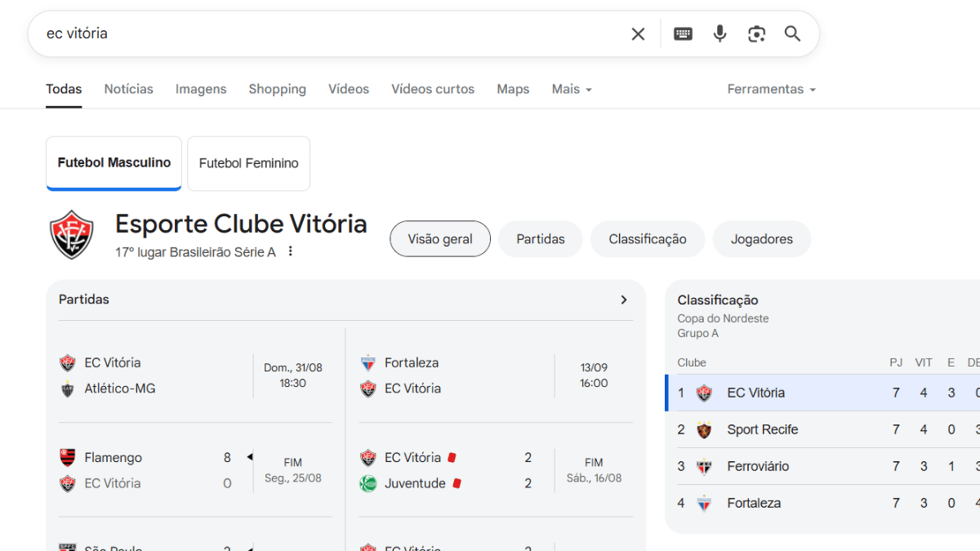This screenshot has width=980, height=551.
Task: Switch to the Futebol Feminino tab
Action: pos(248,163)
